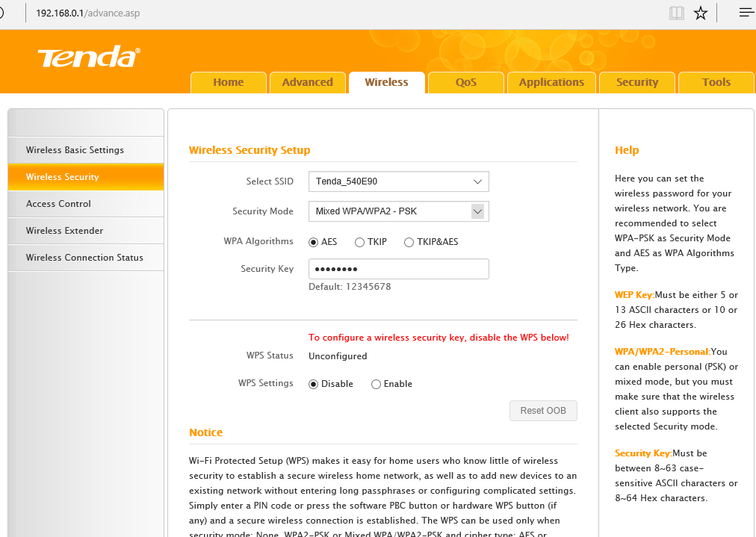
Task: Click the Reset OOB button
Action: coord(543,411)
